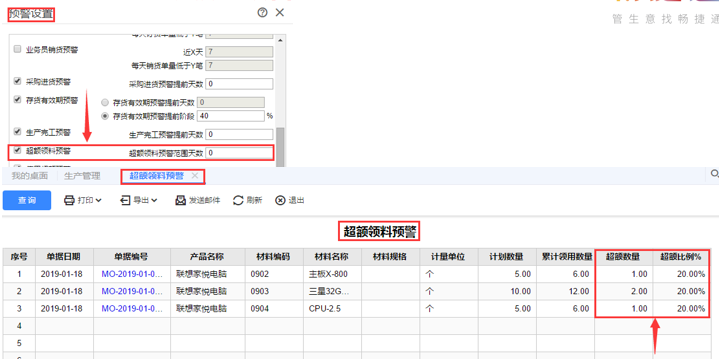
Task: Open MO-2019-01-0... link in row 3
Action: click(132, 309)
